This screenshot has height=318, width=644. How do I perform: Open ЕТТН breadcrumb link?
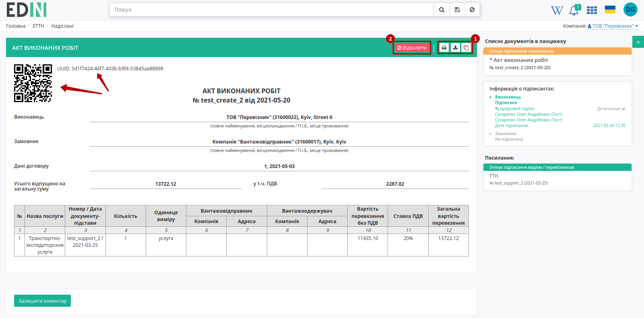click(38, 26)
